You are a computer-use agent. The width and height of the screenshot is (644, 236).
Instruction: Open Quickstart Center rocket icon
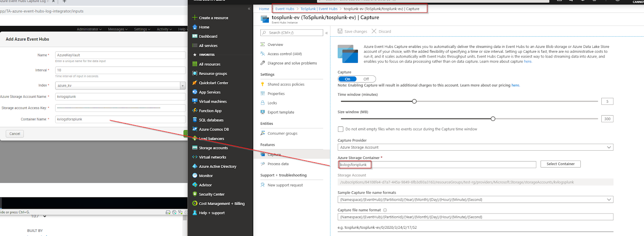(x=195, y=83)
